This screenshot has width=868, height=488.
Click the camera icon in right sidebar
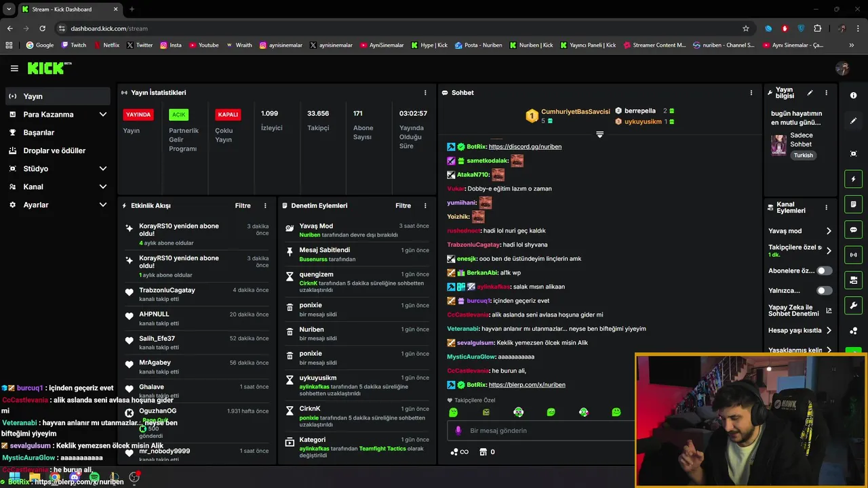pyautogui.click(x=853, y=280)
